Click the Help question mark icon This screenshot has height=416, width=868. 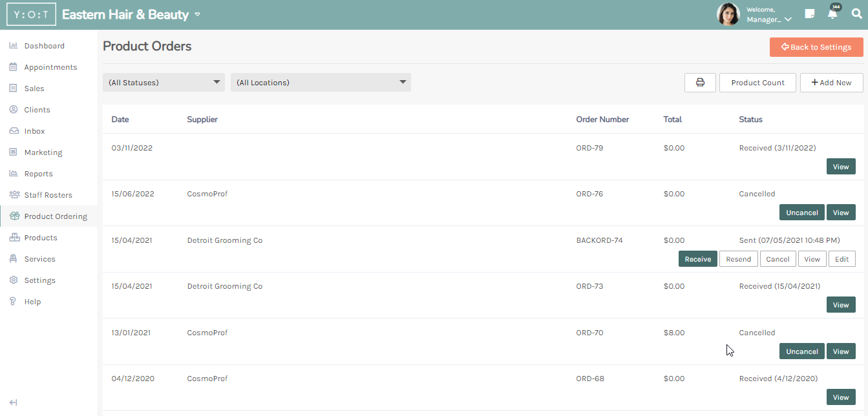tap(13, 302)
